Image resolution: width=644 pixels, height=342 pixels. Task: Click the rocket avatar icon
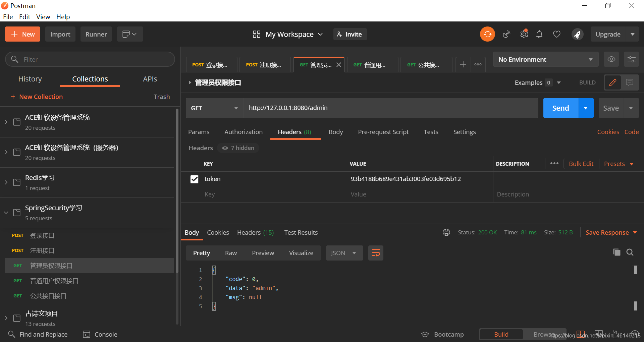577,34
